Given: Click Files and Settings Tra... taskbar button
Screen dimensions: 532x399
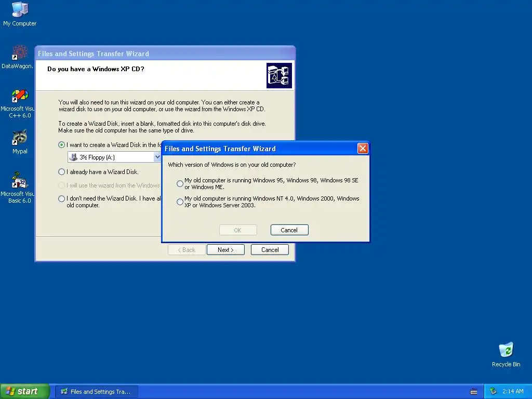Looking at the screenshot, I should tap(96, 392).
